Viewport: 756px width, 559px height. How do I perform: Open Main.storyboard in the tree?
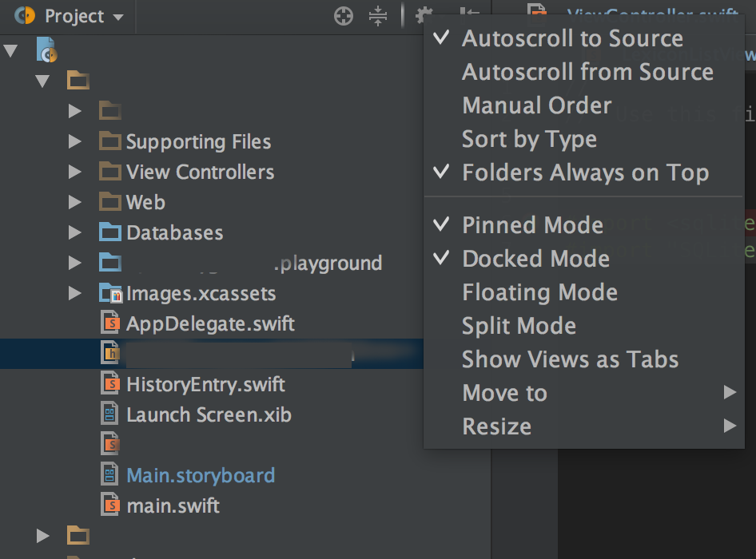tap(201, 475)
